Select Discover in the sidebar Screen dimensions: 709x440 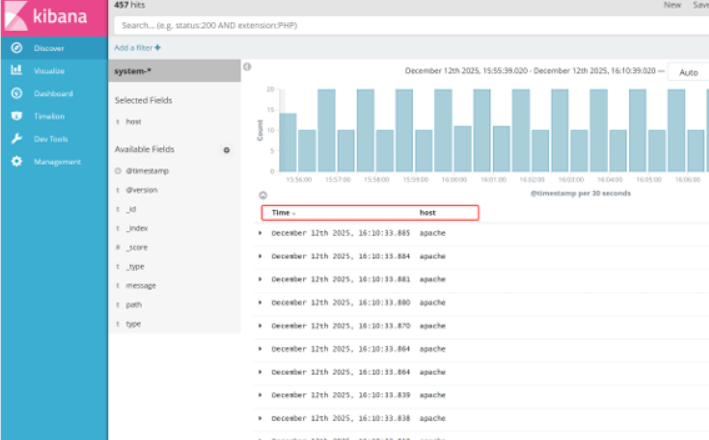(54, 48)
